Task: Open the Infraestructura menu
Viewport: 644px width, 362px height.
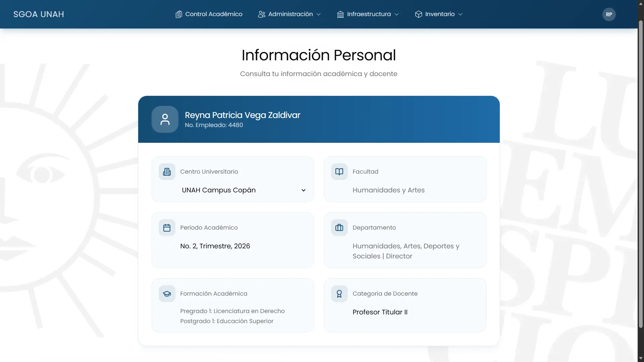Action: (x=368, y=14)
